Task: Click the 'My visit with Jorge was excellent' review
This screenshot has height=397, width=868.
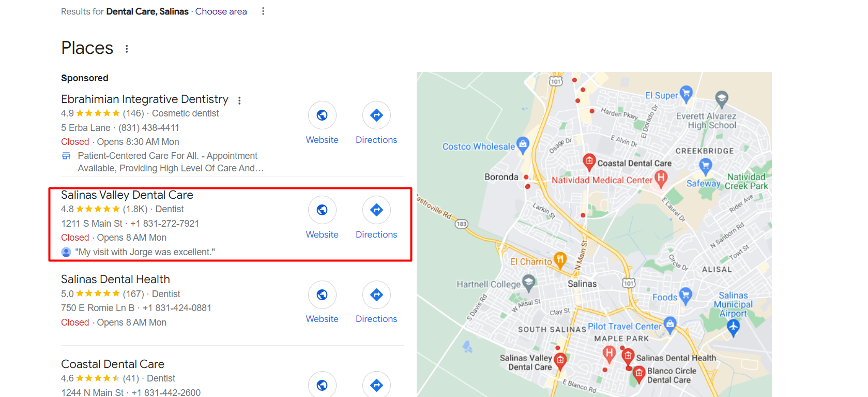Action: (x=145, y=252)
